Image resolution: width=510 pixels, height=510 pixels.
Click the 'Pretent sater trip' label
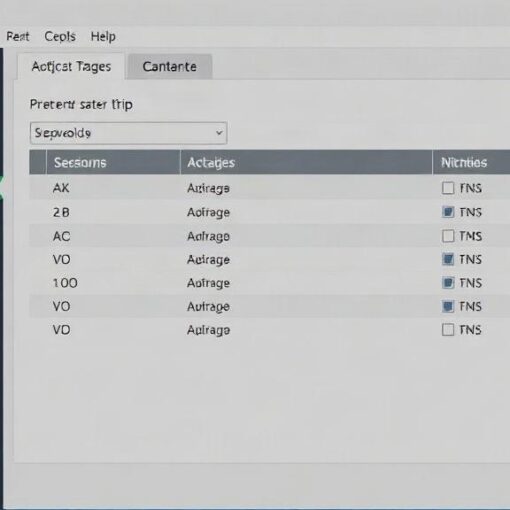click(x=81, y=105)
